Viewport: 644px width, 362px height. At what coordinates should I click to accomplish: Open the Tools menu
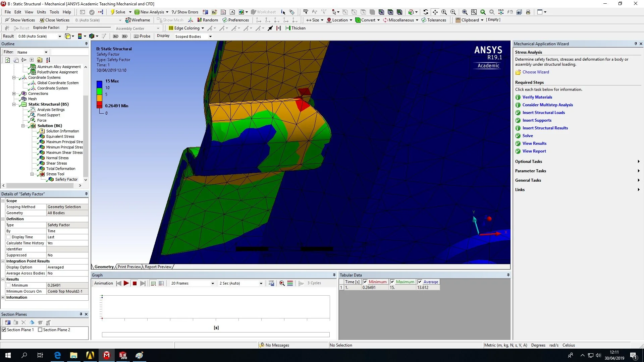point(54,12)
